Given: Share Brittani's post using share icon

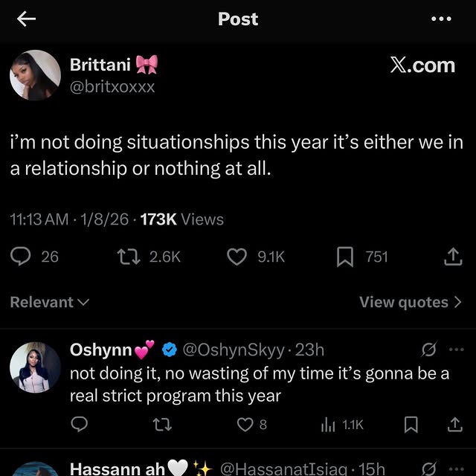Looking at the screenshot, I should (452, 257).
